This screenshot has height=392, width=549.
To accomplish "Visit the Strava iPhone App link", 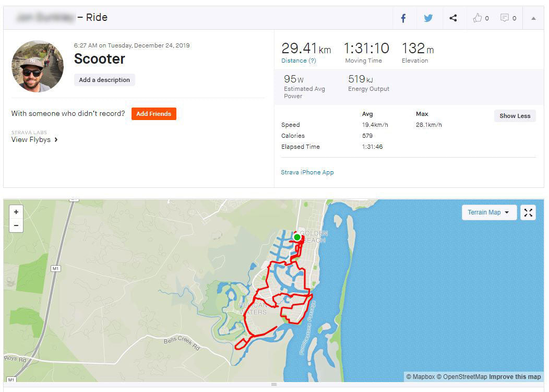I will (x=307, y=172).
